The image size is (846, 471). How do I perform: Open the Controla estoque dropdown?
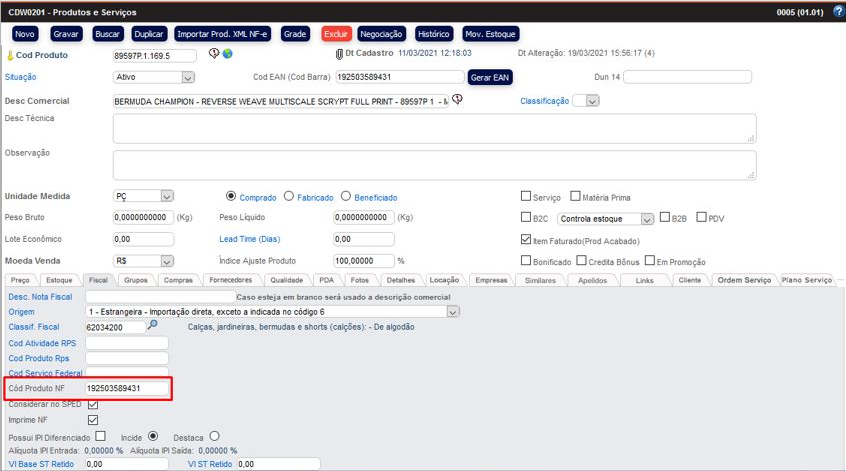pyautogui.click(x=648, y=218)
